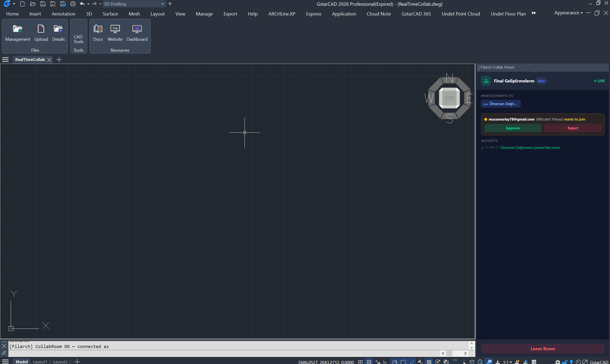Click the TOP face of the view cube
The image size is (610, 364).
click(x=449, y=98)
